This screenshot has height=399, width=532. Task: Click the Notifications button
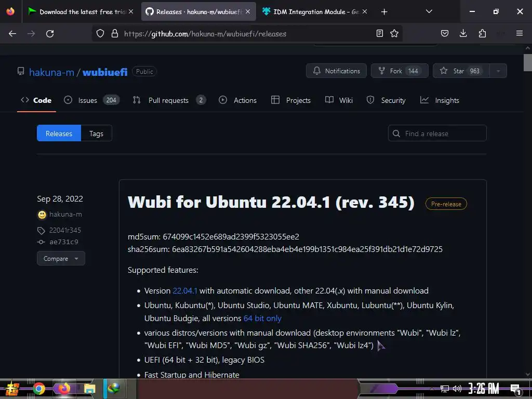pos(336,71)
